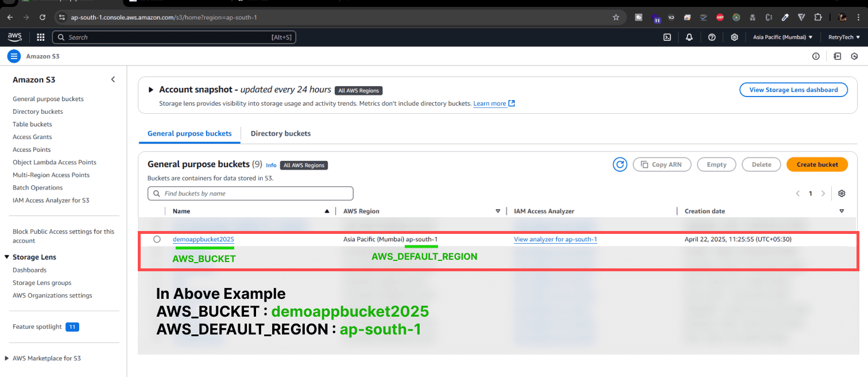Collapse the Amazon S3 sidebar

click(113, 80)
